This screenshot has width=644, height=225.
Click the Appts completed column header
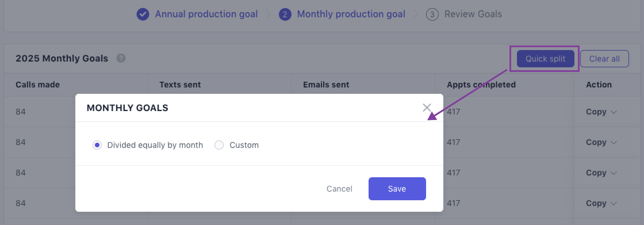pyautogui.click(x=481, y=85)
